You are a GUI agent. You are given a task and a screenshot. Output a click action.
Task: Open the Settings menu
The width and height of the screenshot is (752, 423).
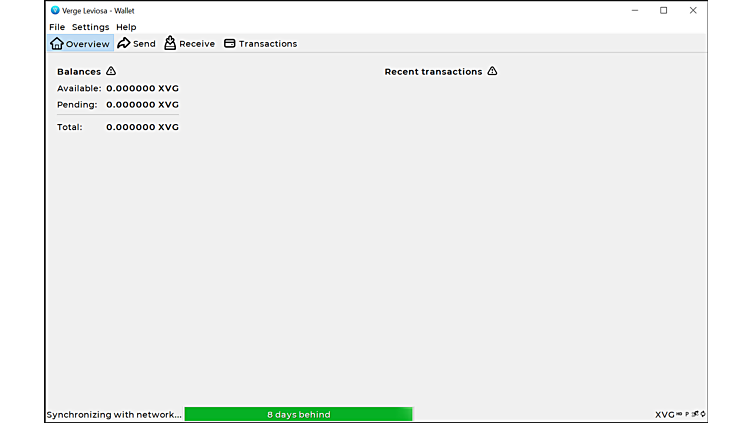point(90,27)
